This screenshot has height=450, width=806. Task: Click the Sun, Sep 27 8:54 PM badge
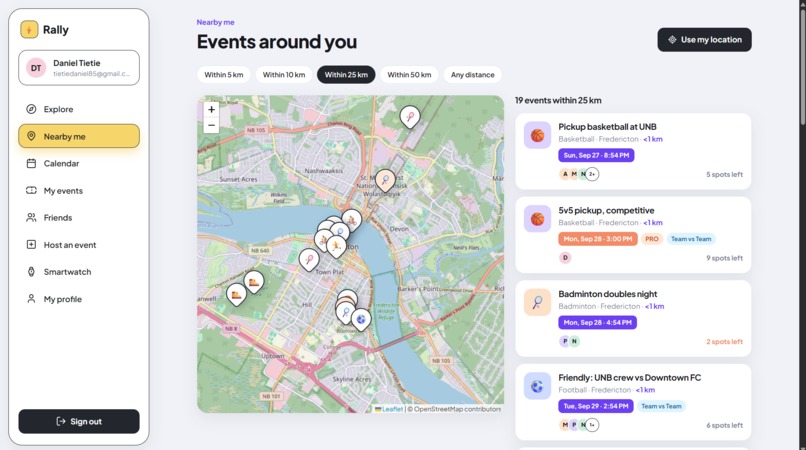596,155
